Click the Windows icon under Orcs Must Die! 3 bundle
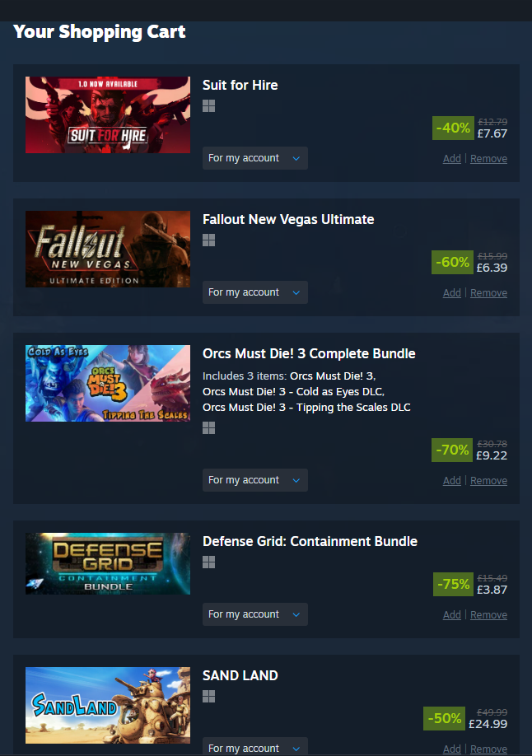 [x=208, y=427]
